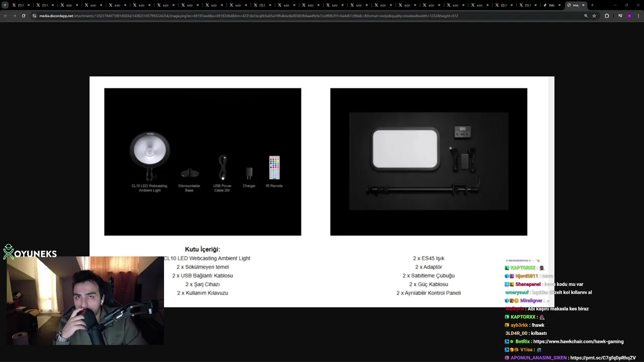The height and width of the screenshot is (362, 644).
Task: Click '2 x Adaptör' text
Action: click(x=429, y=267)
